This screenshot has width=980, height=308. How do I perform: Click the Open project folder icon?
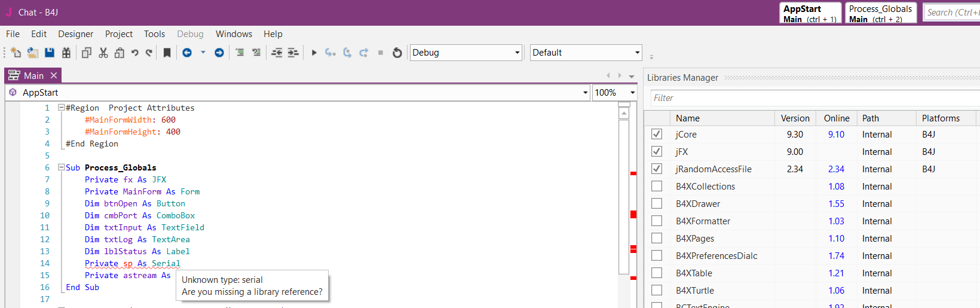33,53
